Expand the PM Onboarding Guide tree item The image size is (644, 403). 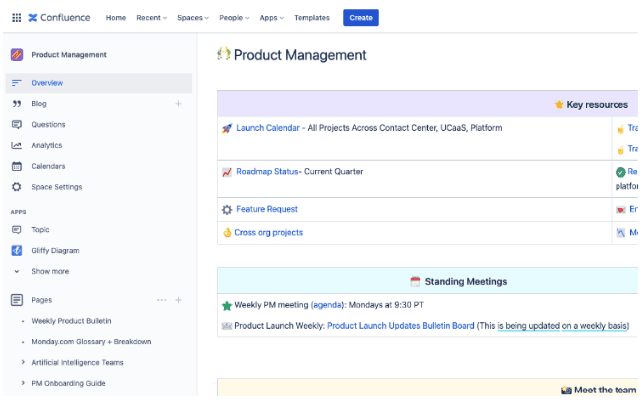click(x=23, y=383)
